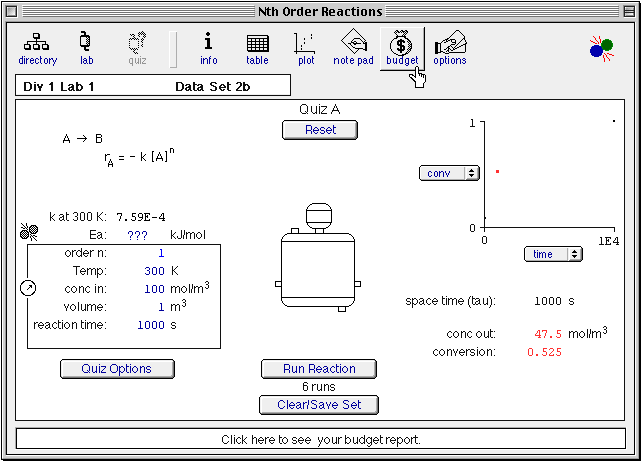Open the note pad icon
Viewport: 643px width, 462px height.
point(353,46)
